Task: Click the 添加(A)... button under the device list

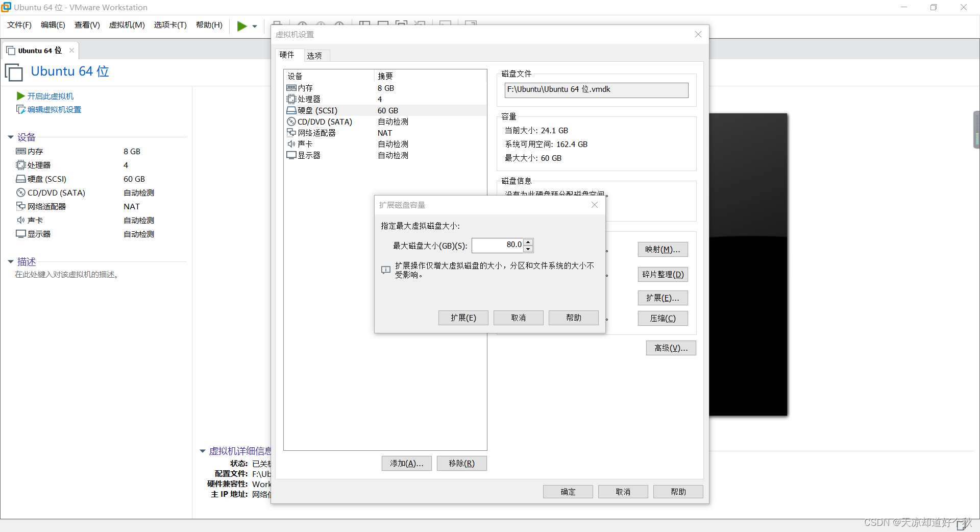Action: pos(407,463)
